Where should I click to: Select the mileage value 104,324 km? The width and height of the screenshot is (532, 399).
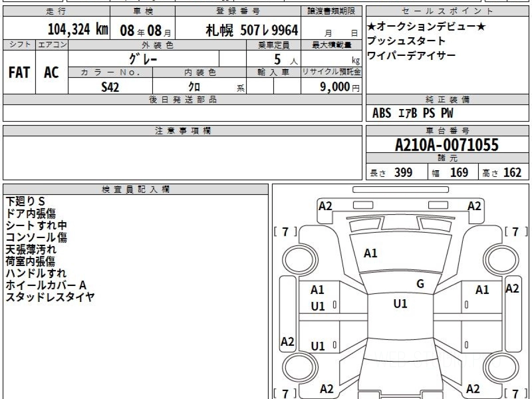click(x=78, y=30)
